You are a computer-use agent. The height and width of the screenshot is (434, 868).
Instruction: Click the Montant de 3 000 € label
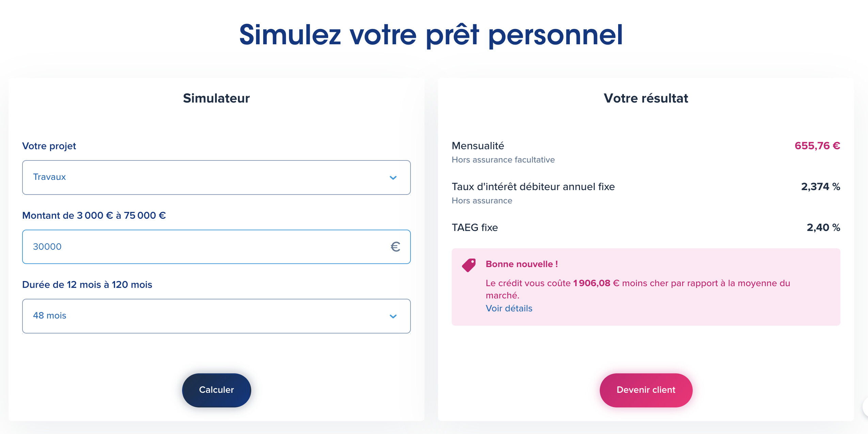click(x=94, y=215)
